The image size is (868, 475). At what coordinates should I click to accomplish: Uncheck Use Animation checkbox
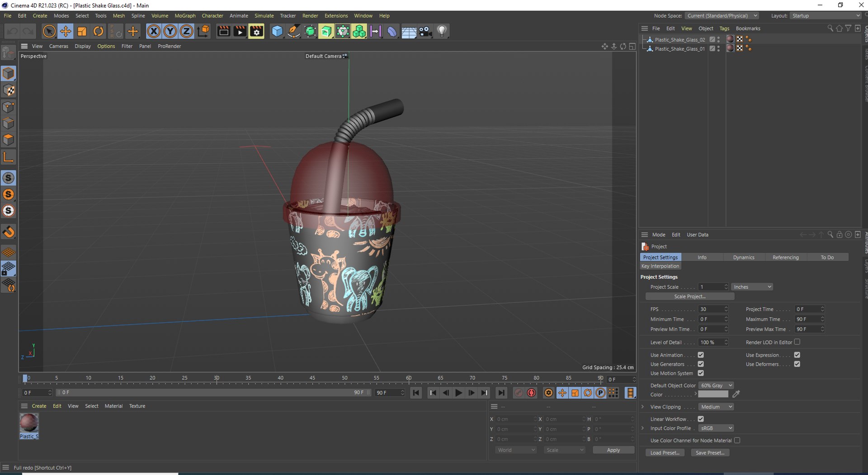701,355
